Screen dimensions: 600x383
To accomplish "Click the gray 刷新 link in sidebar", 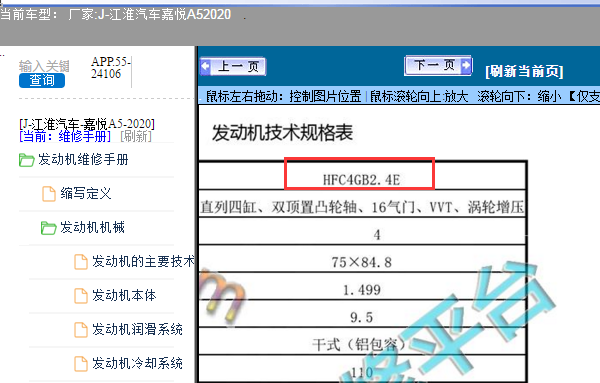I will click(x=136, y=136).
